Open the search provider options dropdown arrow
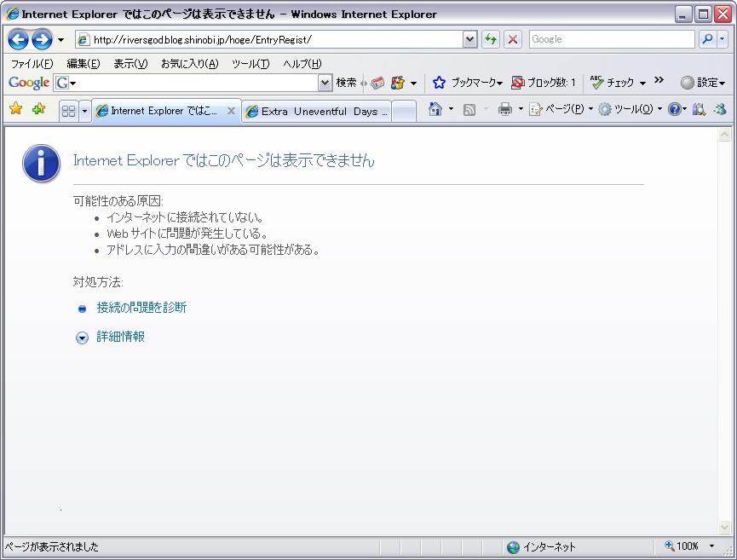737x560 pixels. [x=723, y=39]
